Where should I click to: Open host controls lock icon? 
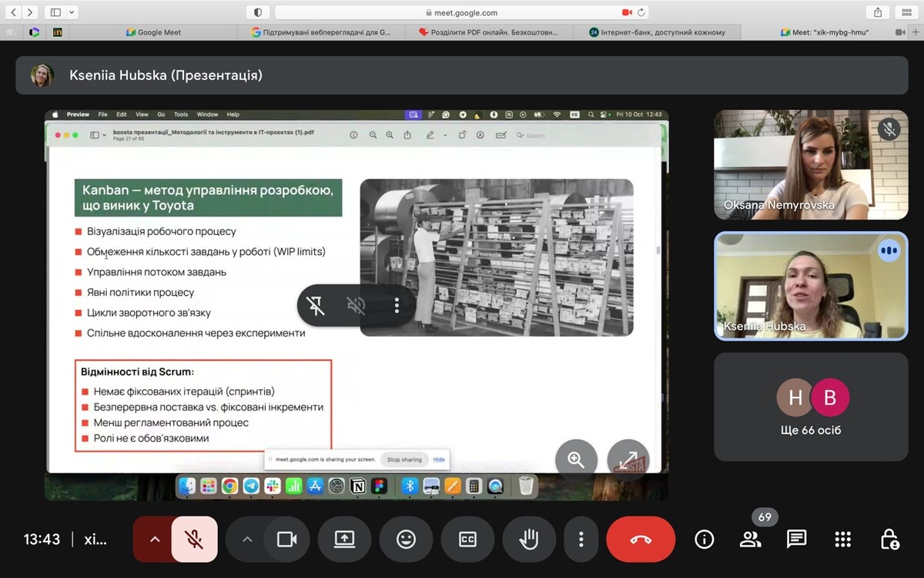point(889,539)
